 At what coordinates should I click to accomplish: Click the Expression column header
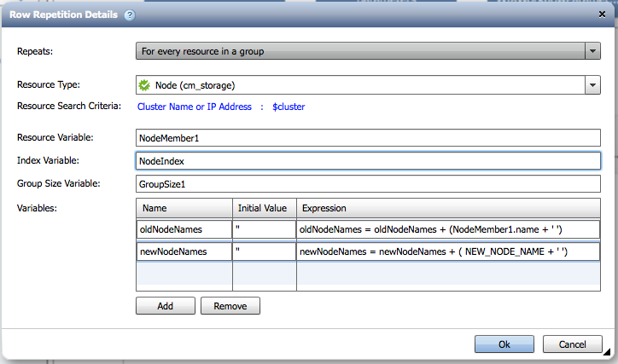pyautogui.click(x=448, y=208)
